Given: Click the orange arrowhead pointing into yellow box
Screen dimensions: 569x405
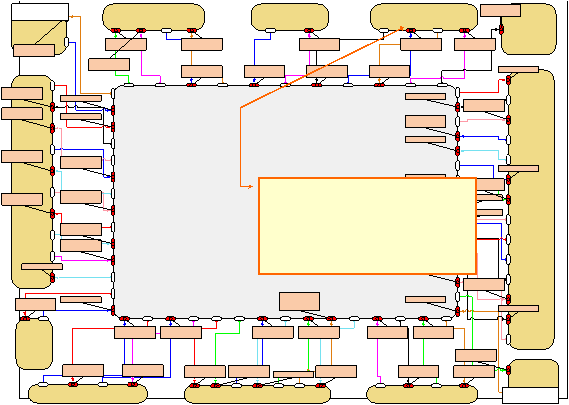Looking at the screenshot, I should (250, 187).
